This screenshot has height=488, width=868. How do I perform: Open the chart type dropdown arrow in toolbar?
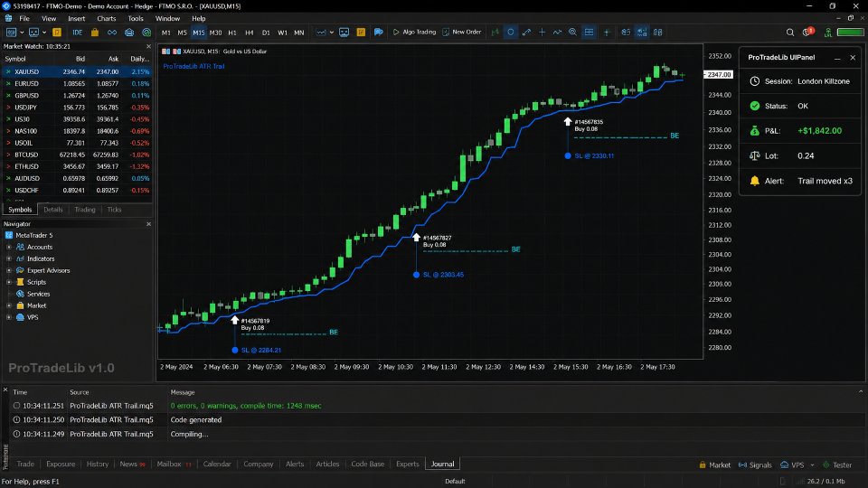click(x=332, y=33)
